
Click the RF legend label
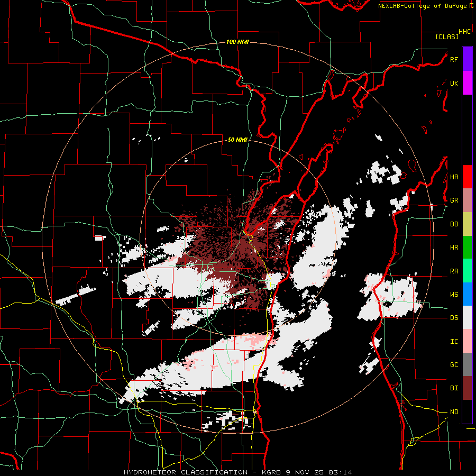(454, 59)
